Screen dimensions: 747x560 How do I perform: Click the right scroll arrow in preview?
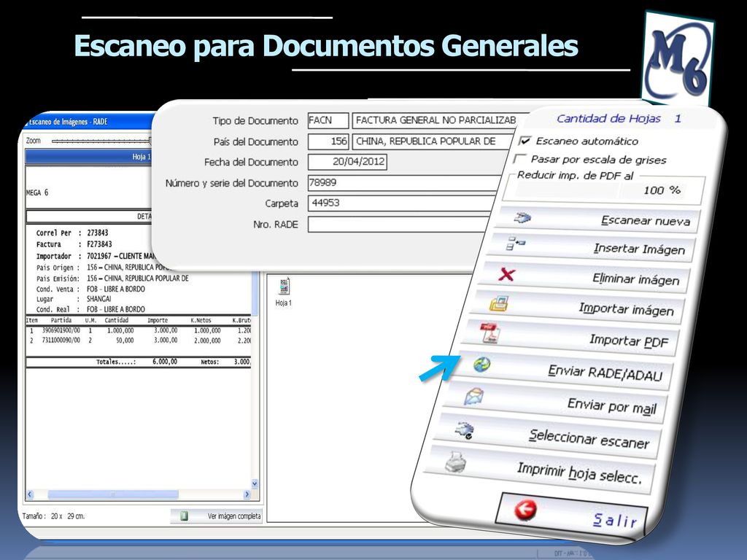[x=247, y=494]
